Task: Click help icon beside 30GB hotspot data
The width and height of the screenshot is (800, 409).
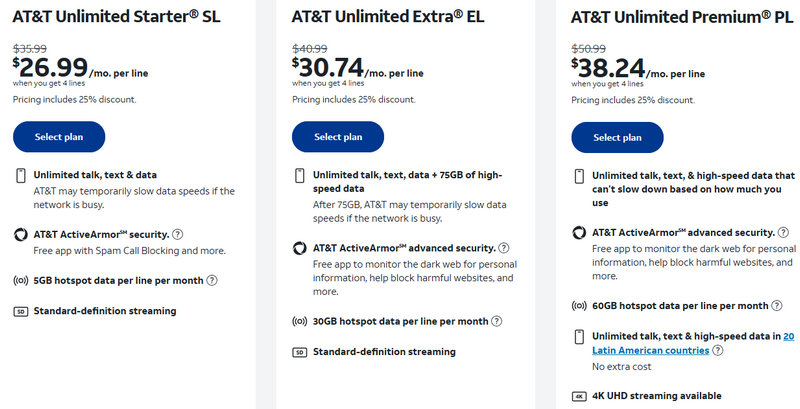Action: tap(496, 321)
